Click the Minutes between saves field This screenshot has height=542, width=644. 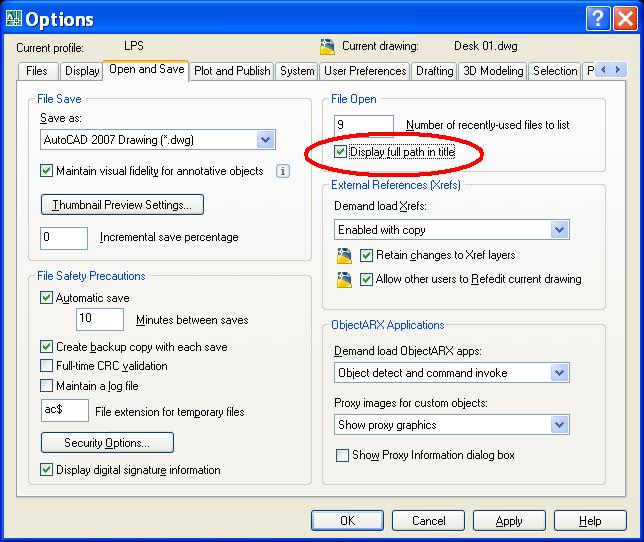[100, 319]
